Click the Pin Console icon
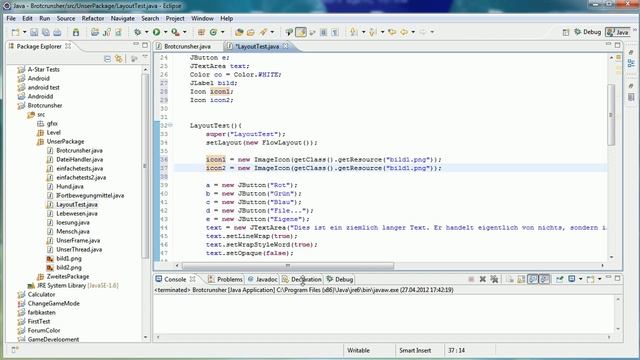The height and width of the screenshot is (360, 640). tap(560, 279)
